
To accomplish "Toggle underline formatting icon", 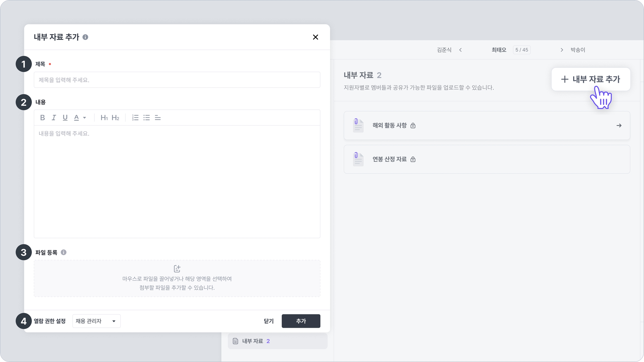I will click(65, 117).
